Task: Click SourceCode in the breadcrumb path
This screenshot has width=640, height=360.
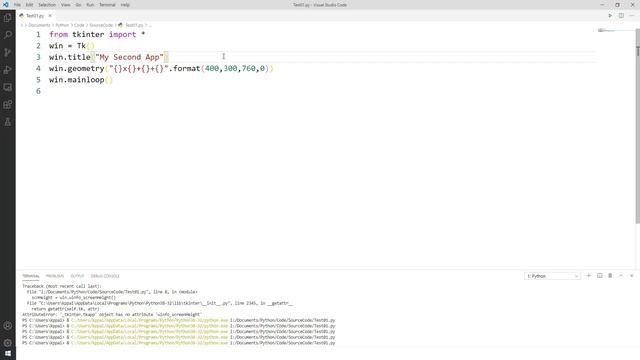Action: point(101,25)
